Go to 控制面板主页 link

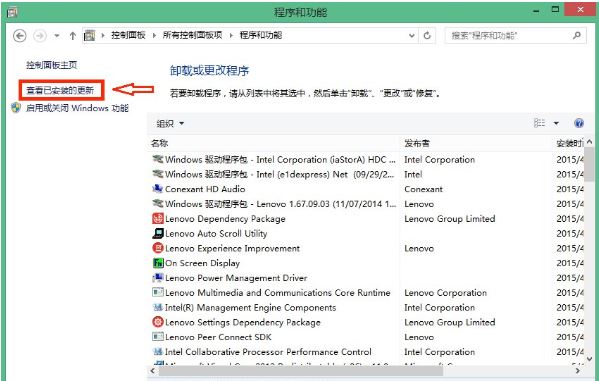[52, 65]
